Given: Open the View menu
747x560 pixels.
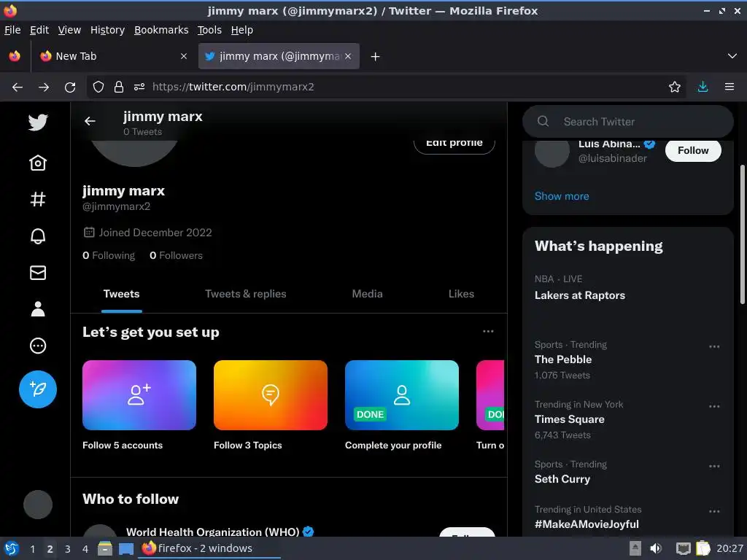Looking at the screenshot, I should tap(69, 30).
